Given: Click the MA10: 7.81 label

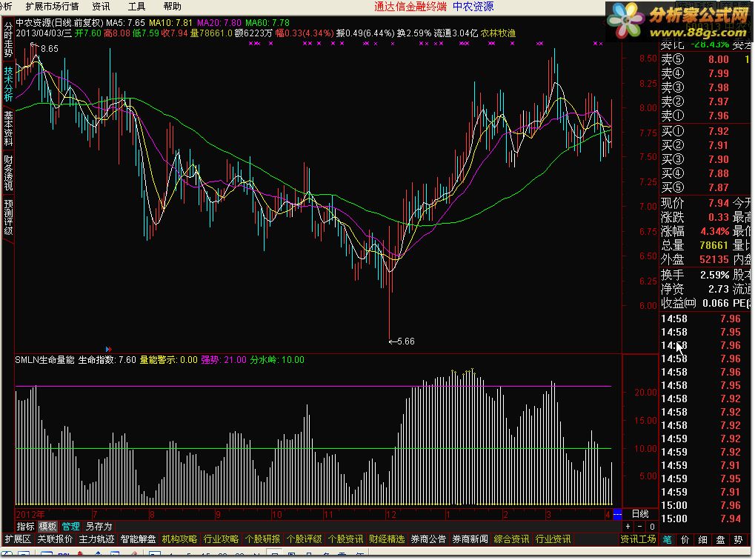Looking at the screenshot, I should [x=170, y=23].
